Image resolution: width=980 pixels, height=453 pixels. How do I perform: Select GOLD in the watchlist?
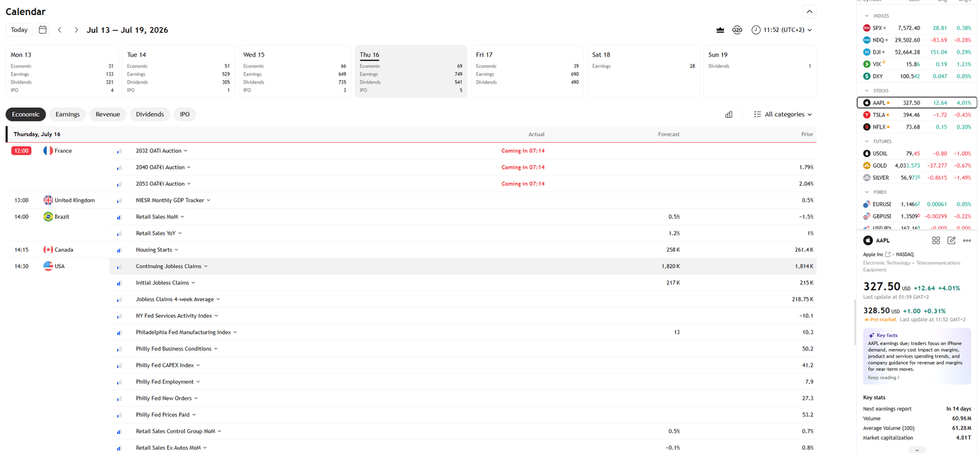click(x=917, y=165)
